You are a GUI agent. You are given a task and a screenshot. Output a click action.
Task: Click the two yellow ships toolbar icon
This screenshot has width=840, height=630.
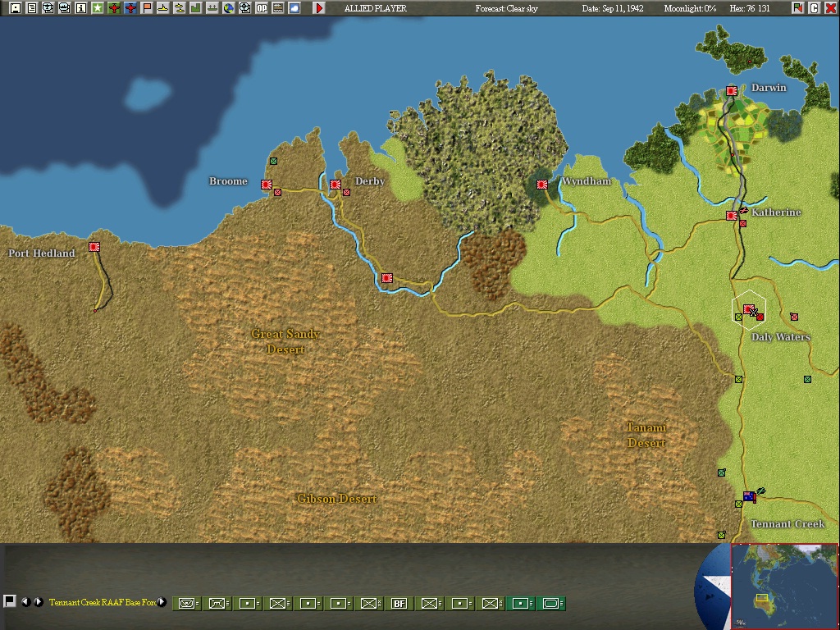click(180, 8)
